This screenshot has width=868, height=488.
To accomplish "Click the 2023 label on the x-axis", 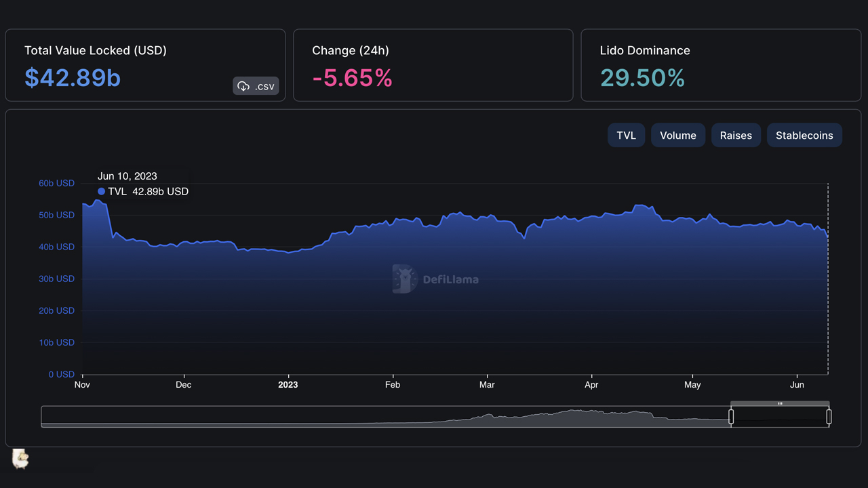I will click(288, 384).
